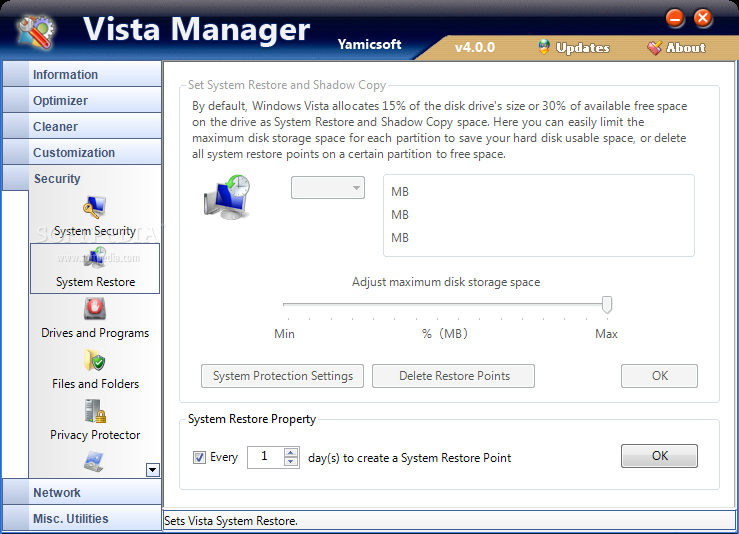Open the Misc. Utilities section
Screen dimensions: 739x534
click(82, 518)
